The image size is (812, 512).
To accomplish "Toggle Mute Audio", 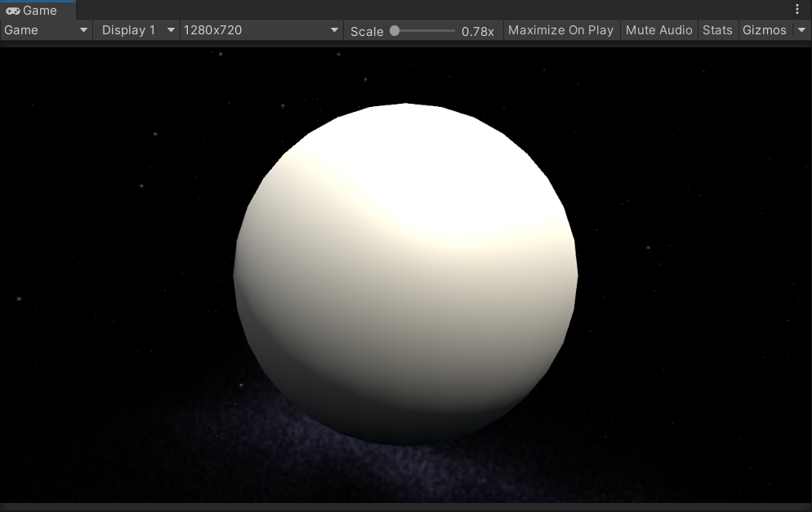I will [x=658, y=30].
